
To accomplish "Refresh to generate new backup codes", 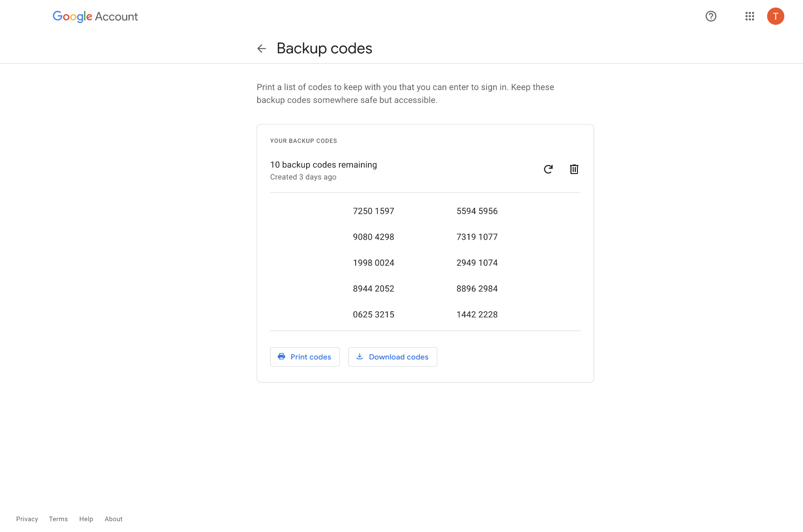I will (548, 169).
